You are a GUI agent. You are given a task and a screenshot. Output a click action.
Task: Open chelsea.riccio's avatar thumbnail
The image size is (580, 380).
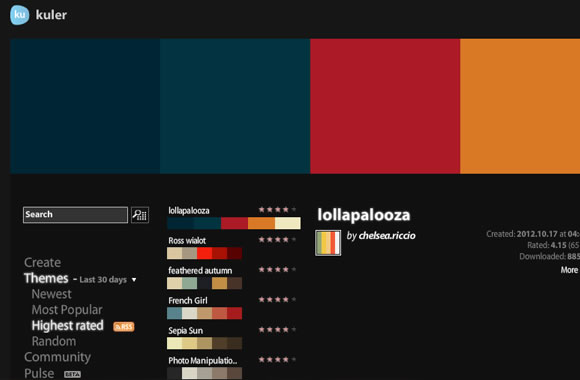click(328, 243)
